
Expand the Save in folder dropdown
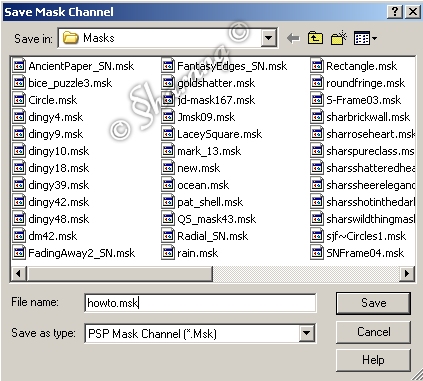[269, 38]
